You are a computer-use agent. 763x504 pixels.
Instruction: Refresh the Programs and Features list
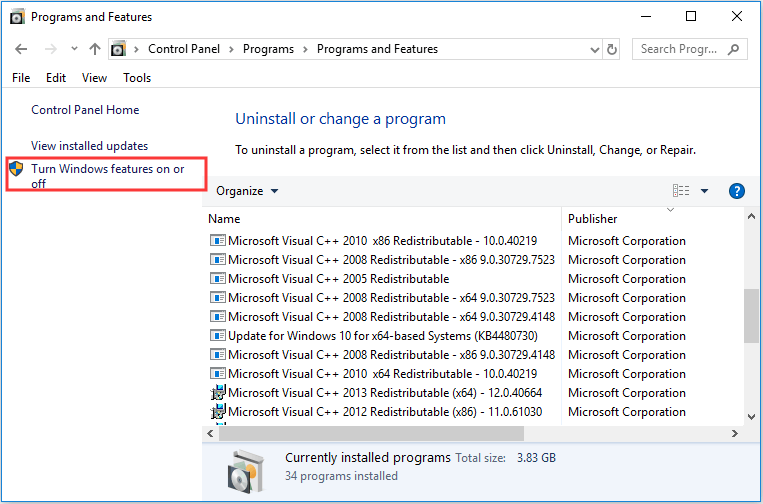(x=612, y=49)
